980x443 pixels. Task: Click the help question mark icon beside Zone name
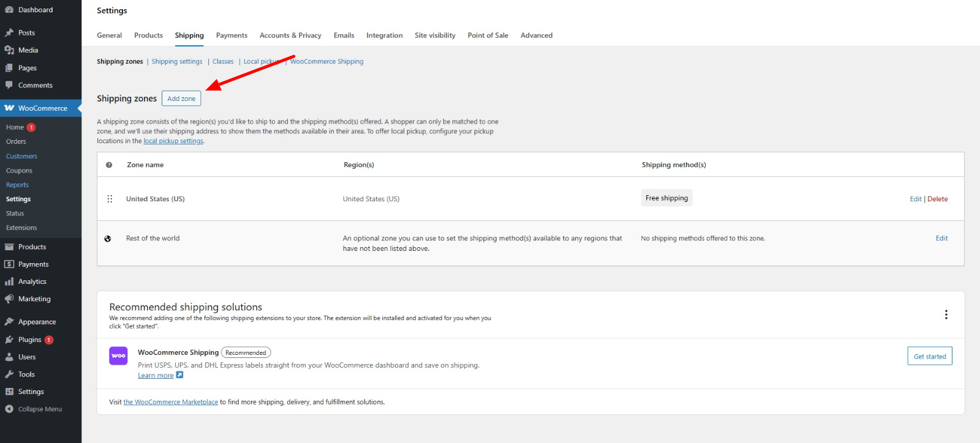[109, 165]
